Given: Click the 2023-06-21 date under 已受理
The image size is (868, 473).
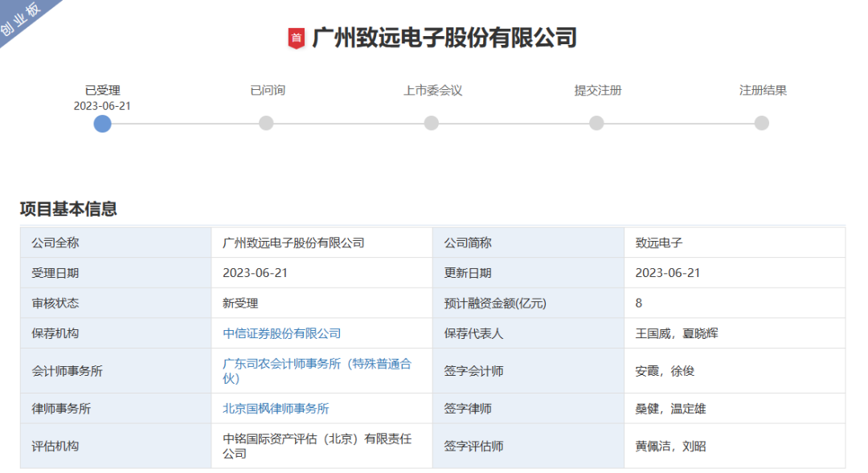Looking at the screenshot, I should pos(102,106).
